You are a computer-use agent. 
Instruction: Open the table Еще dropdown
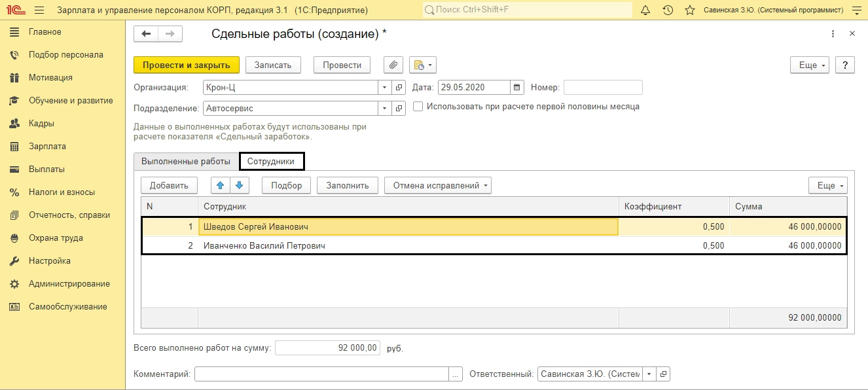click(x=828, y=185)
